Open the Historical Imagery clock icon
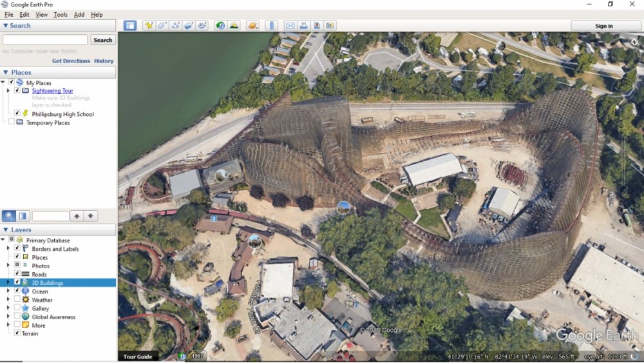644x363 pixels. 220,26
